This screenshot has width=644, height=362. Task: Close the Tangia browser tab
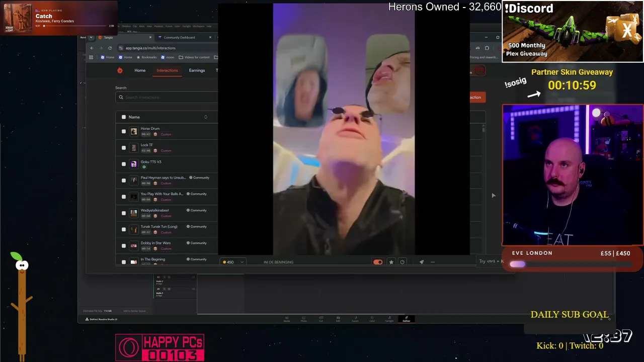coord(150,37)
